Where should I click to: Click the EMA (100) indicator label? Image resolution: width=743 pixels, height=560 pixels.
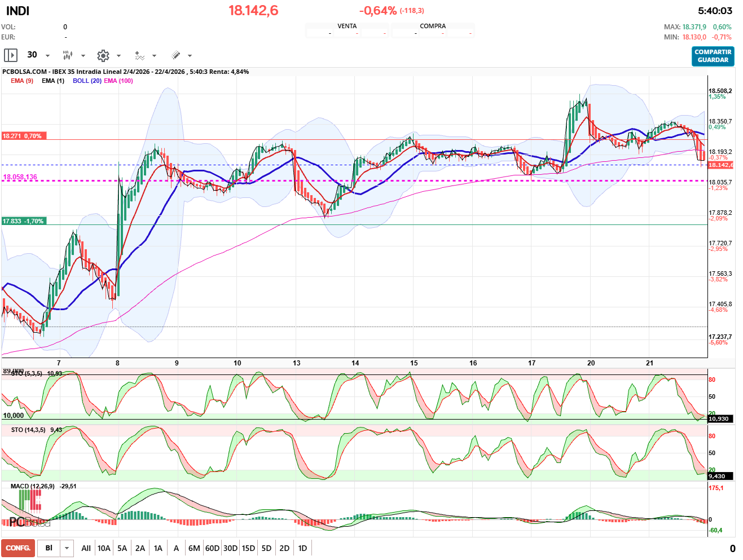pos(118,81)
